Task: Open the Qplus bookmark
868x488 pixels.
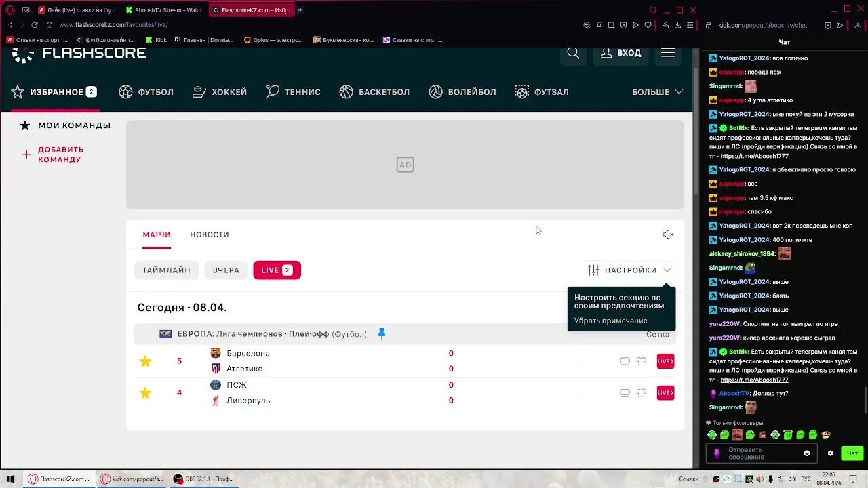Action: point(273,40)
